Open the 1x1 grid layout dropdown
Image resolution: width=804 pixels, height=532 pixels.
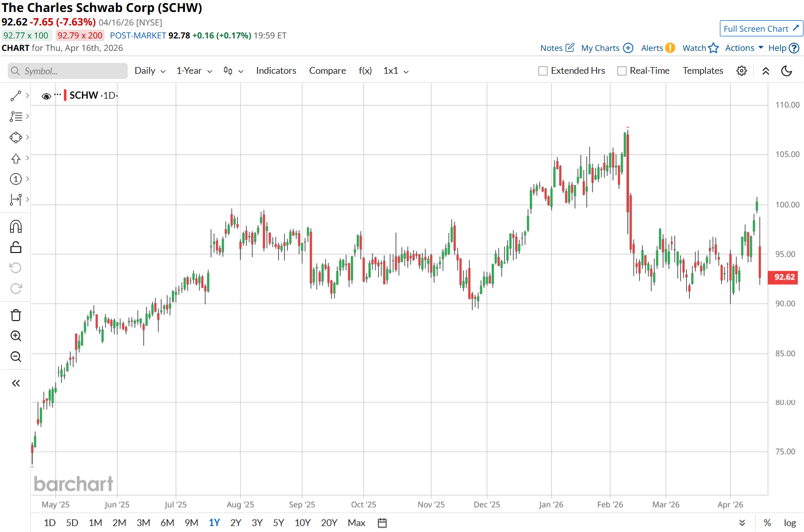pyautogui.click(x=396, y=71)
